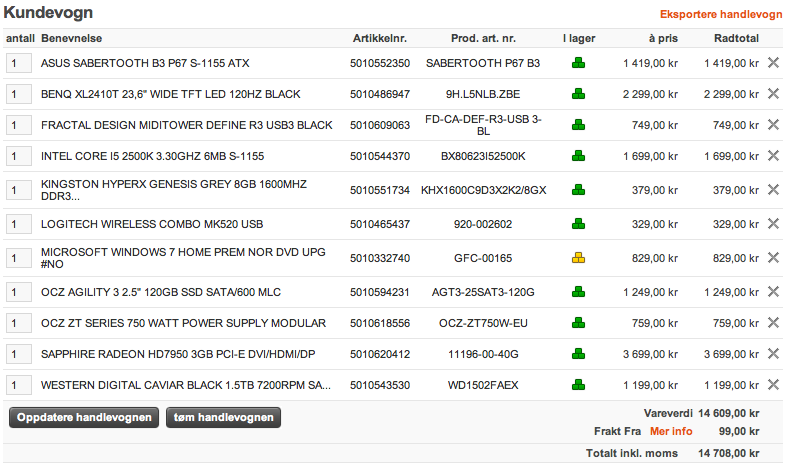Select ASUS SABERTOOTH B3 P67 product name
This screenshot has width=803, height=464.
coord(145,63)
